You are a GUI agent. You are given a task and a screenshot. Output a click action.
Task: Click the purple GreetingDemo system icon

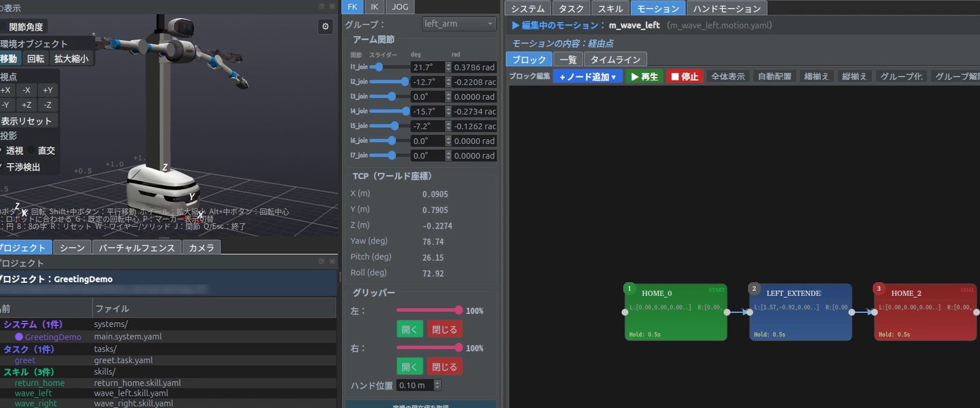(x=19, y=337)
